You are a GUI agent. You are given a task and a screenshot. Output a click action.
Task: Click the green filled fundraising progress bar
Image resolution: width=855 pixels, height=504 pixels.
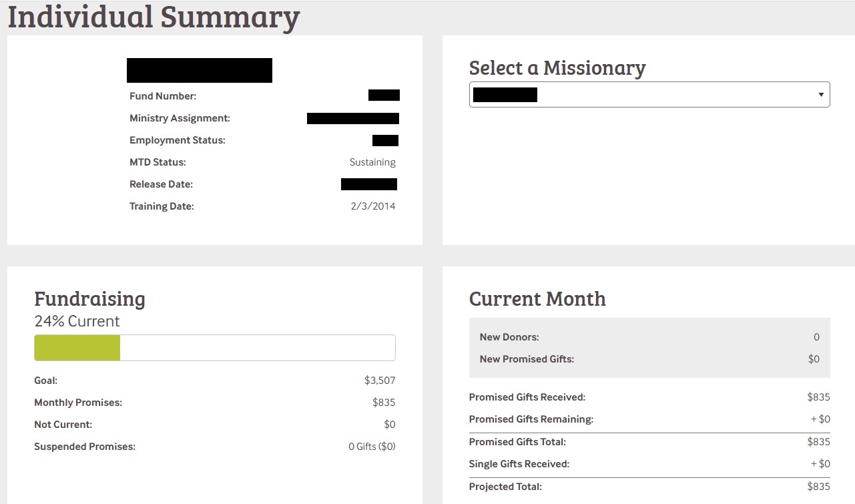coord(77,348)
